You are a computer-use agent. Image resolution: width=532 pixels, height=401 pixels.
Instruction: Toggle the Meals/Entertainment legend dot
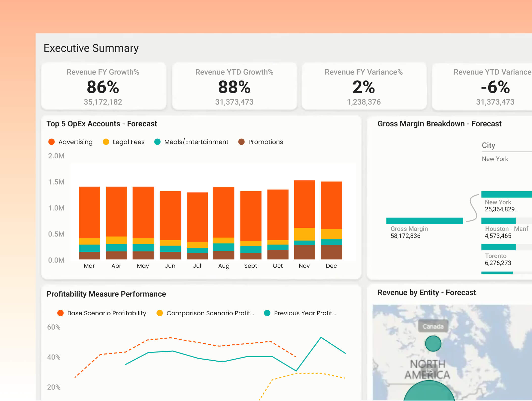coord(157,142)
